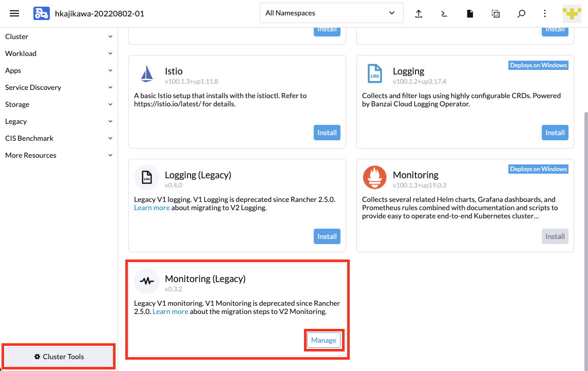
Task: Click Monitoring (Legacy) version v0.3.2
Action: (x=173, y=289)
